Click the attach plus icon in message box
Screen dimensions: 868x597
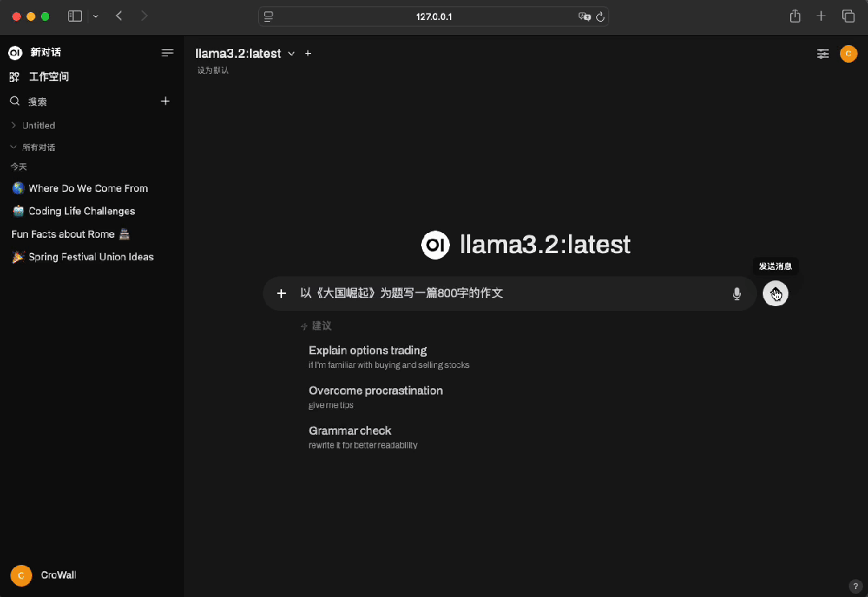pyautogui.click(x=281, y=293)
